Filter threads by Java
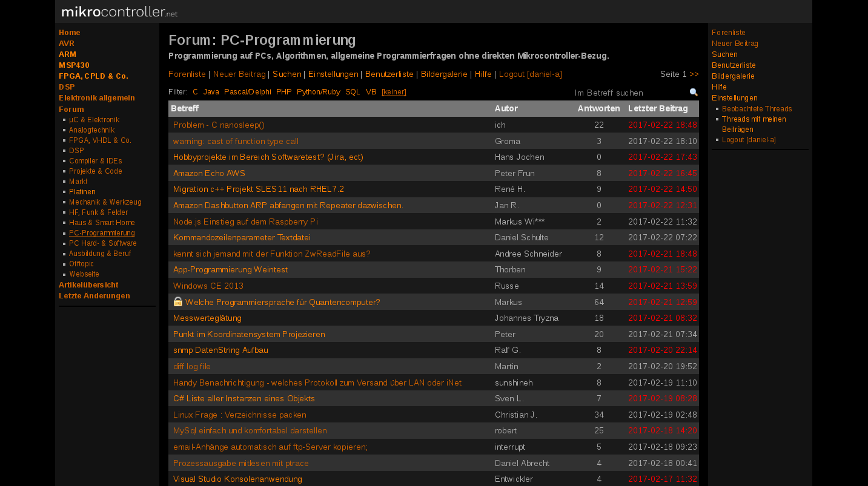 (x=211, y=92)
